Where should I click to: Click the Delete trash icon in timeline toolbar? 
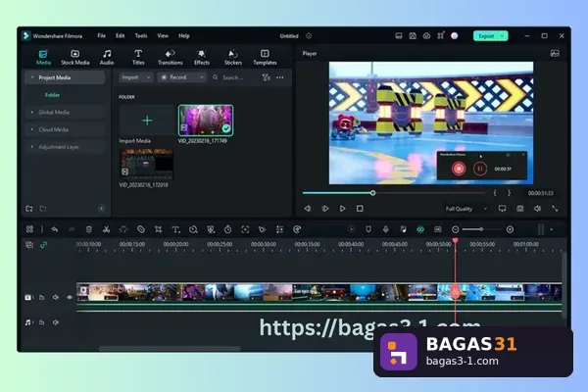click(89, 229)
